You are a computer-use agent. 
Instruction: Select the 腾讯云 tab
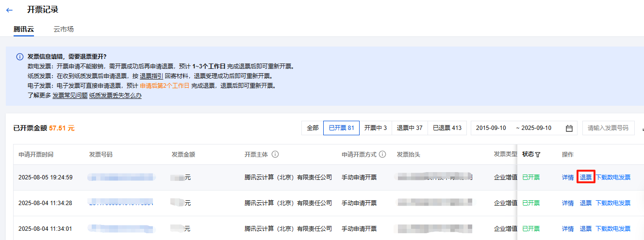pyautogui.click(x=24, y=29)
